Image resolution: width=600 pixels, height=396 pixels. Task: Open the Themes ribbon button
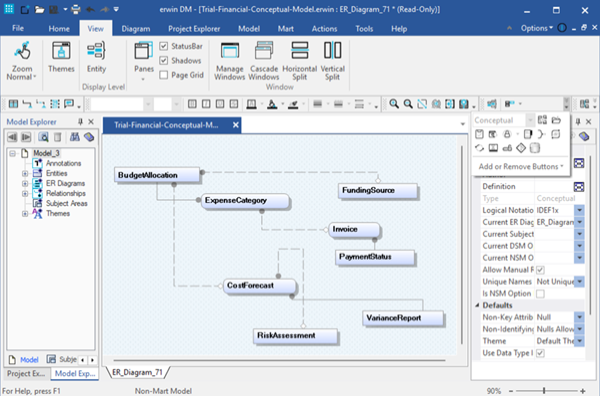pos(61,57)
